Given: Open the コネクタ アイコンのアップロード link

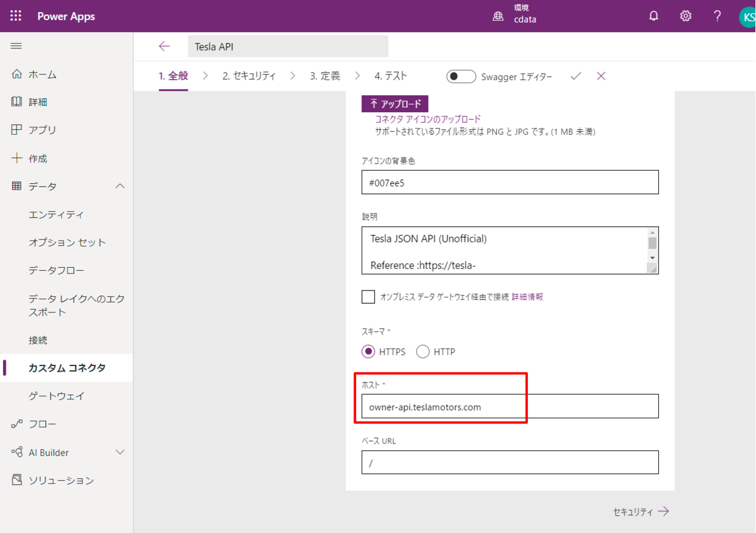Looking at the screenshot, I should point(428,119).
